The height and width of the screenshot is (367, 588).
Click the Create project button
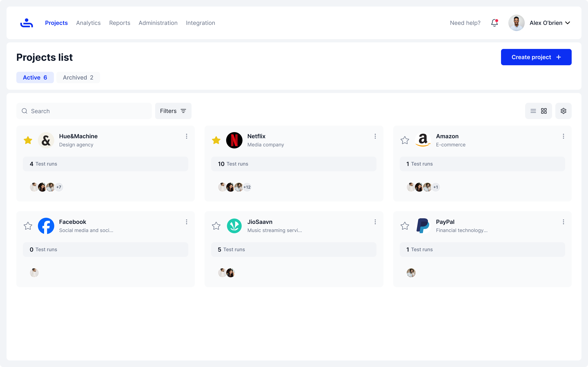pyautogui.click(x=536, y=57)
